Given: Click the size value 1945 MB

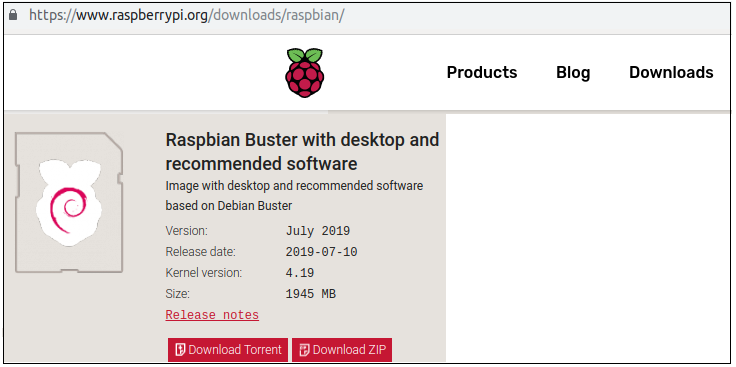Looking at the screenshot, I should pyautogui.click(x=311, y=294).
